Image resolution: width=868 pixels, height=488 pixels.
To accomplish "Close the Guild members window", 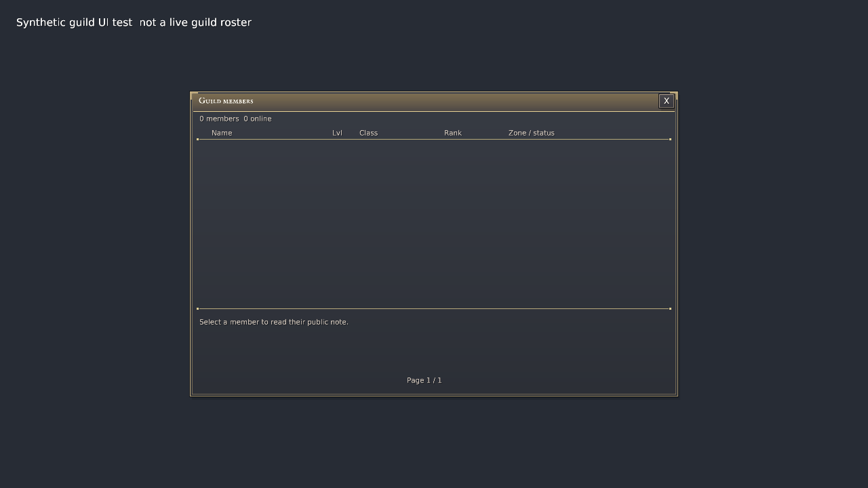I will [x=667, y=101].
